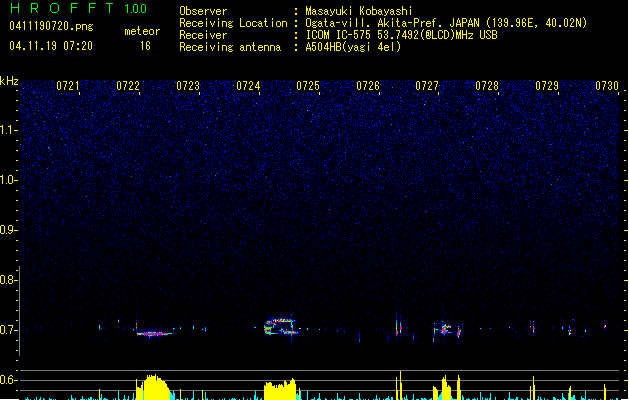Screen dimensions: 629x400
Task: Click the 0724 time marker
Action: pos(248,86)
